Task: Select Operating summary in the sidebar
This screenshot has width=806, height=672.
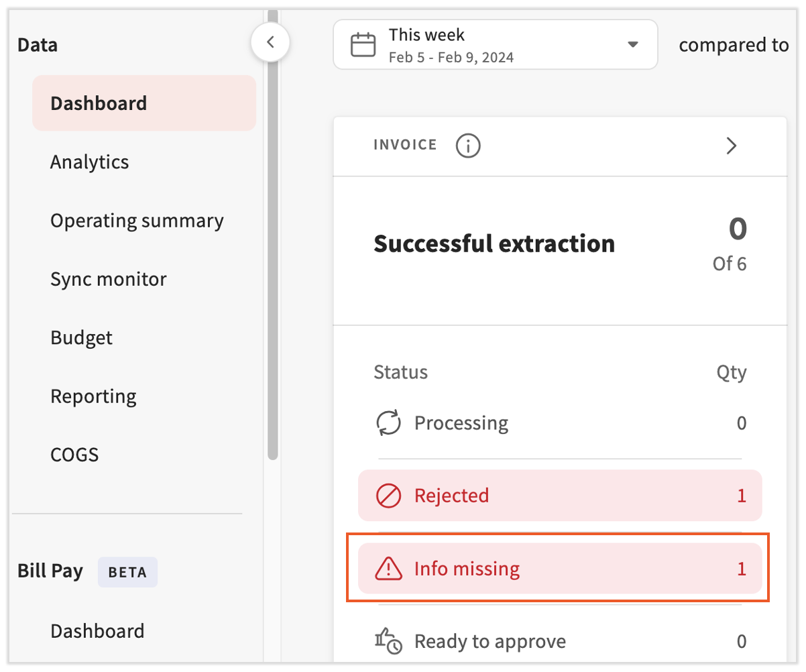Action: point(137,220)
